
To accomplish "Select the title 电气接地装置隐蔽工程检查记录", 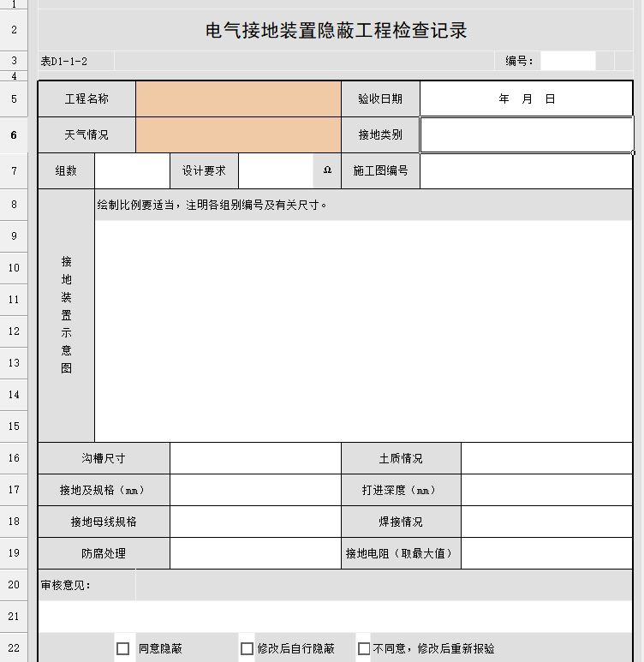I will pos(337,30).
